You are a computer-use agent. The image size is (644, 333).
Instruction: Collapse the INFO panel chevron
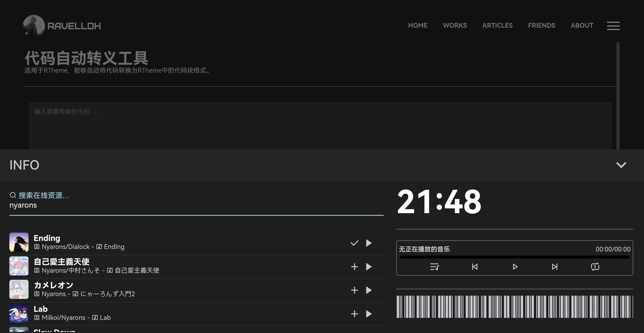[x=621, y=165]
